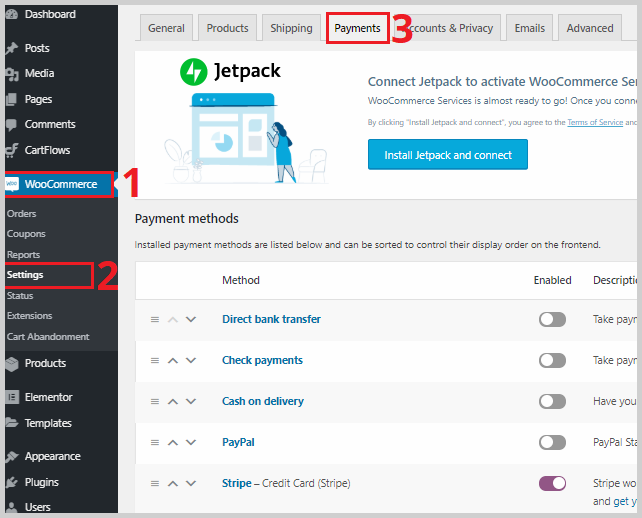
Task: Open Reports submenu item
Action: coord(23,255)
